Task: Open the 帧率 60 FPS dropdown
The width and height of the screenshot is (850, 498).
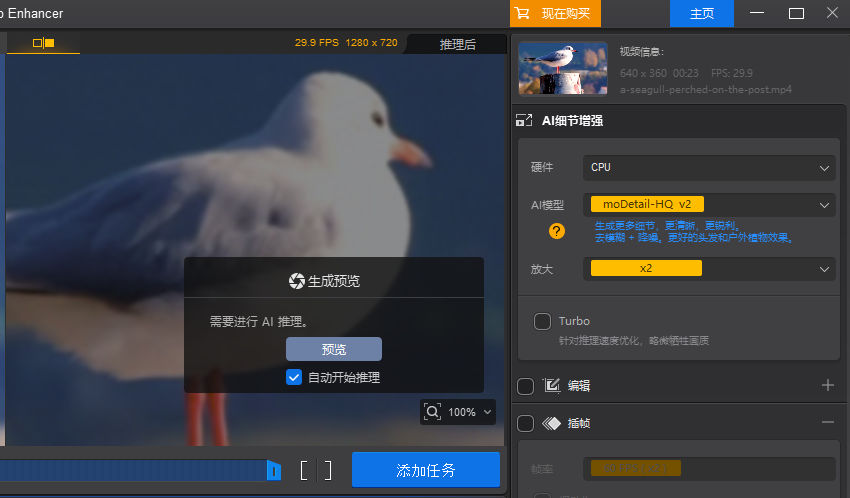Action: (709, 469)
